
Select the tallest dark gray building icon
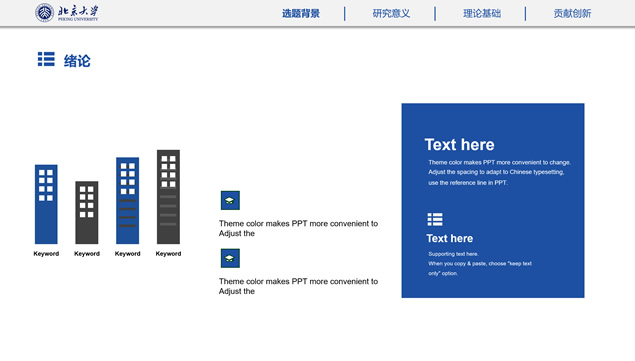[168, 197]
